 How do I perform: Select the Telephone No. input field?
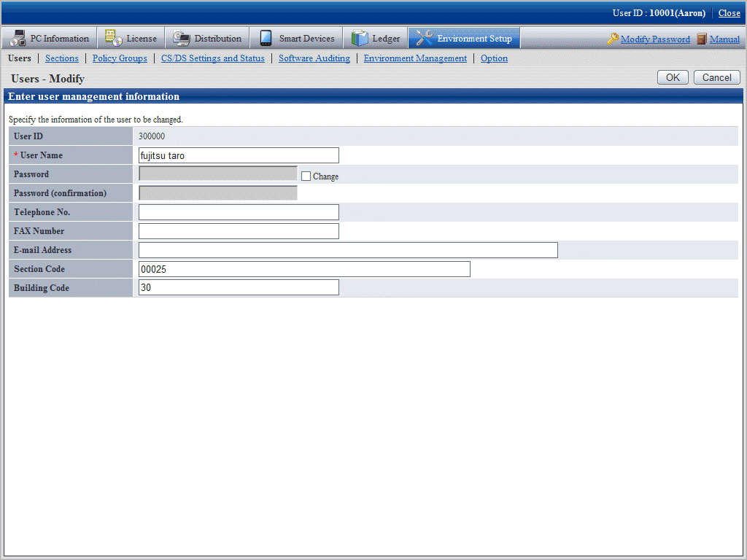click(239, 212)
